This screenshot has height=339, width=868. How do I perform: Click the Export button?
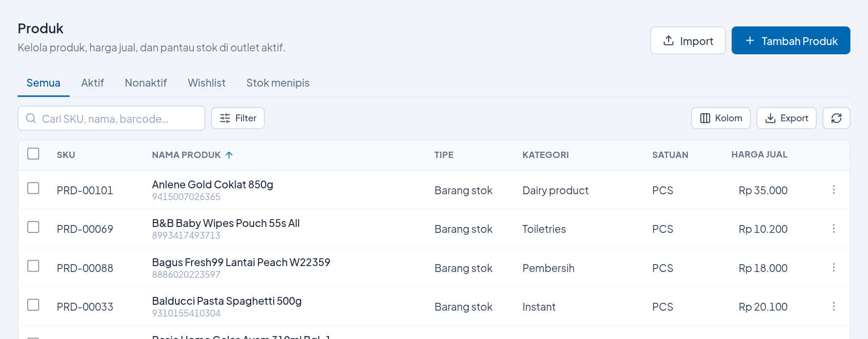pos(786,118)
